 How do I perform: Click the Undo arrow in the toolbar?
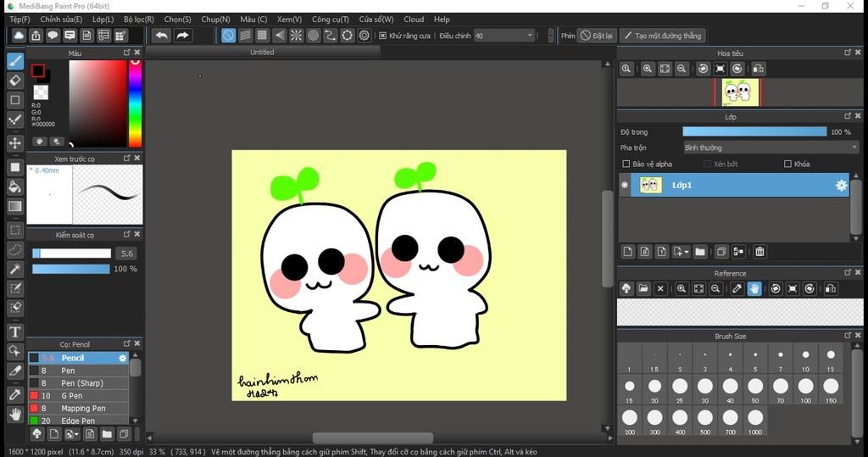(161, 36)
